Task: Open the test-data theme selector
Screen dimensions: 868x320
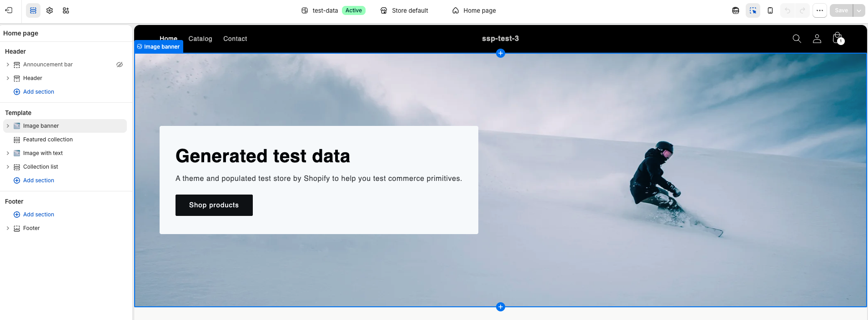Action: tap(333, 10)
